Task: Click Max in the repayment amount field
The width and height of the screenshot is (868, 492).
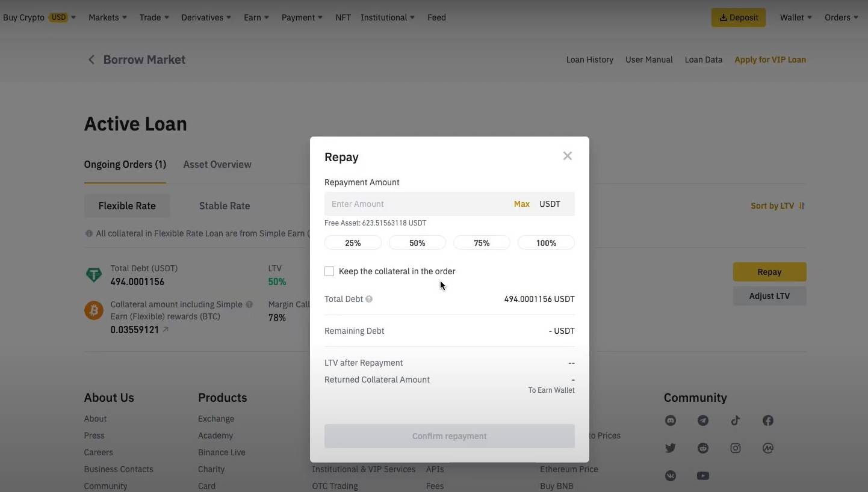Action: click(522, 204)
